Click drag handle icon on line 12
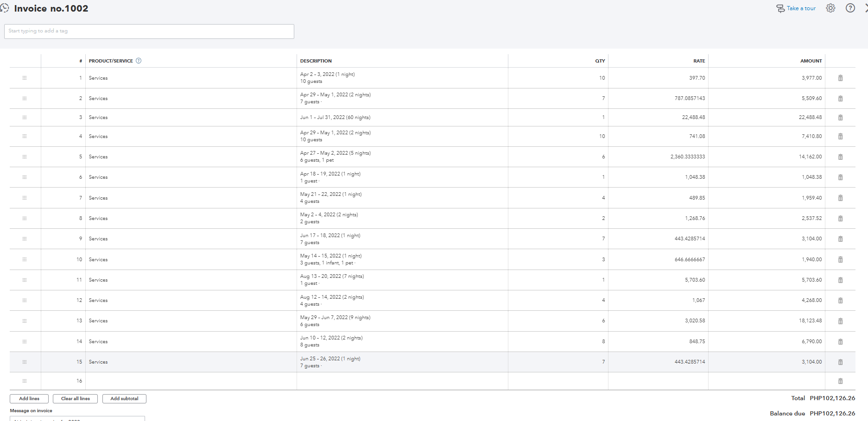Viewport: 868px width, 421px height. point(25,301)
